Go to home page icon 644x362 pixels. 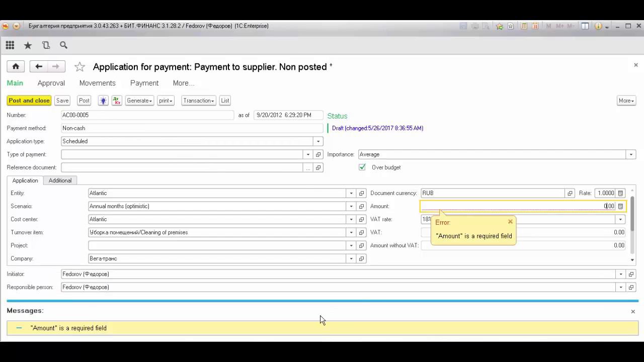tap(16, 66)
